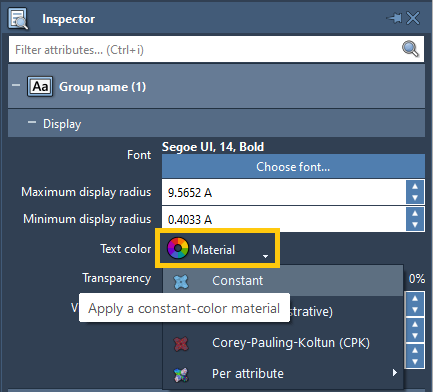The image size is (433, 392).
Task: Pin the Inspector panel
Action: click(x=394, y=18)
